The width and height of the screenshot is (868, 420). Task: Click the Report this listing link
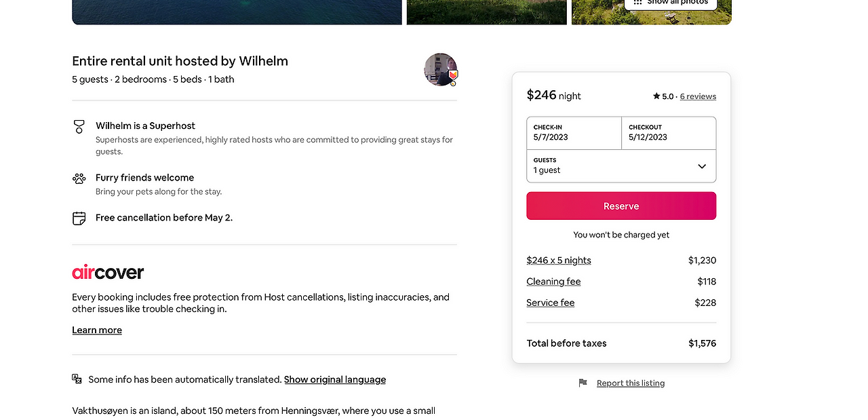pyautogui.click(x=631, y=383)
